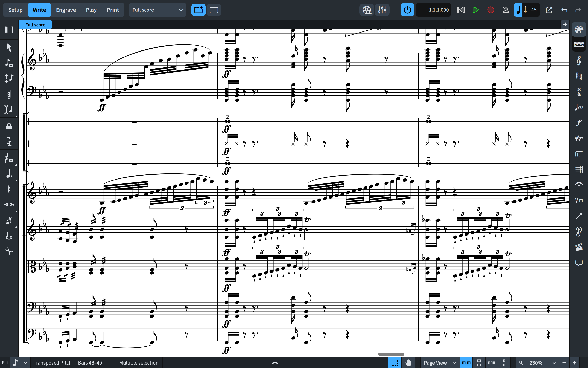Toggle the left panel visibility
This screenshot has width=588, height=368.
tap(9, 30)
